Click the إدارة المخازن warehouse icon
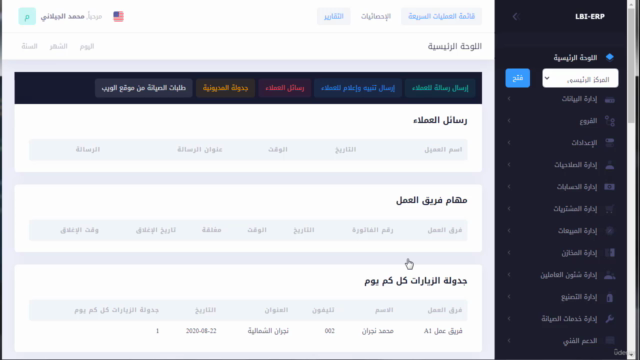This screenshot has height=360, width=640. pos(609,253)
